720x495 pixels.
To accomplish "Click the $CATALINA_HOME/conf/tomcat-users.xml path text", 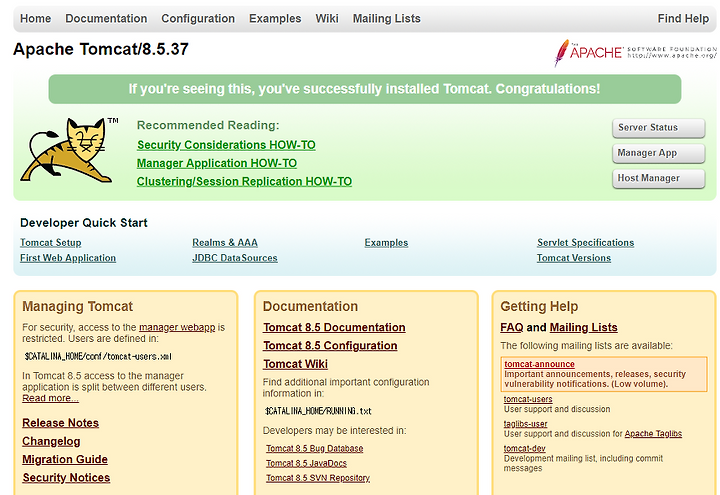I will coord(98,356).
